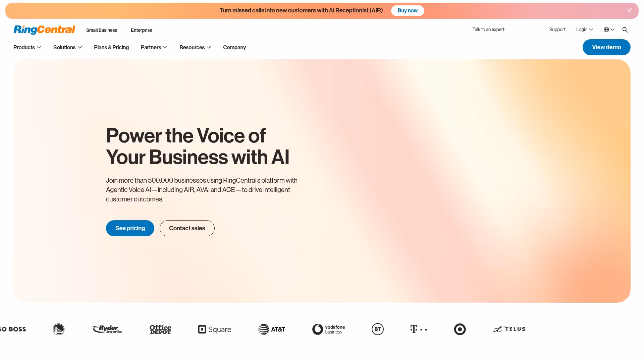Select the TELUS logo
The height and width of the screenshot is (362, 644).
509,329
